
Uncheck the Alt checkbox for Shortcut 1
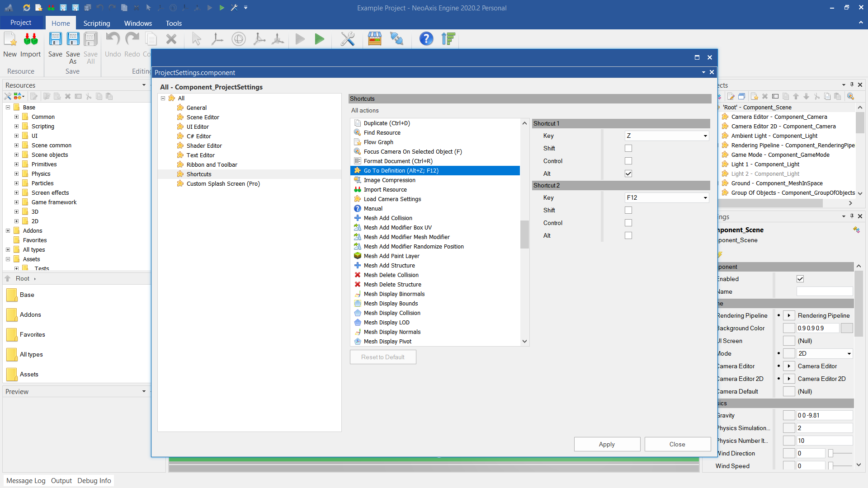(628, 174)
